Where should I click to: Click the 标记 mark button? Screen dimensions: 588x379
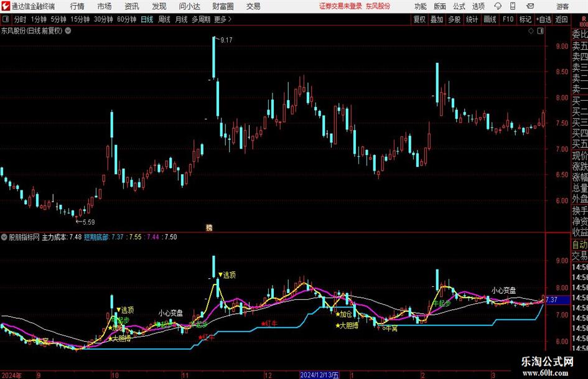pyautogui.click(x=525, y=19)
